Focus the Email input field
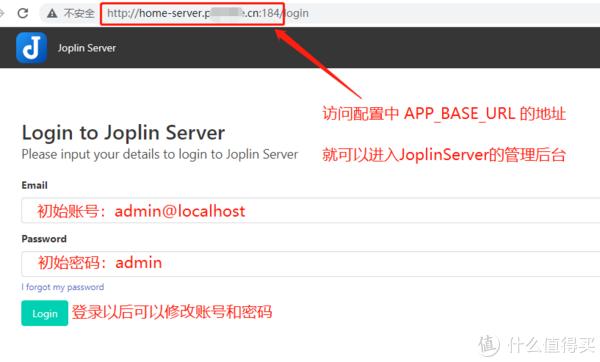 click(x=310, y=210)
